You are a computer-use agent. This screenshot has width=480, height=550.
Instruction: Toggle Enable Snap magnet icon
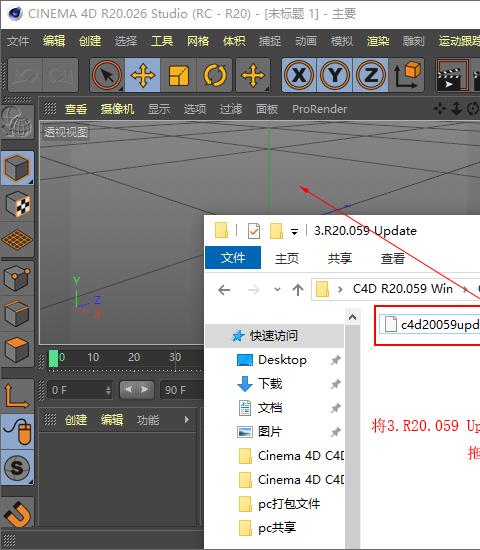click(17, 513)
